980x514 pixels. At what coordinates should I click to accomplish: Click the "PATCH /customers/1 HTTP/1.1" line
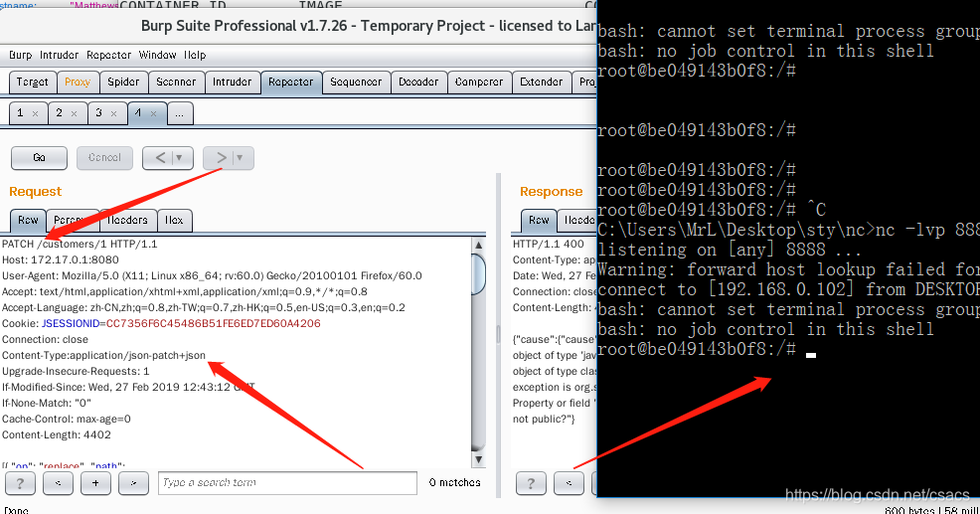(80, 244)
